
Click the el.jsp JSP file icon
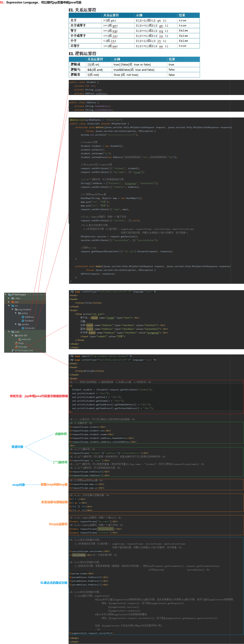click(x=16, y=343)
